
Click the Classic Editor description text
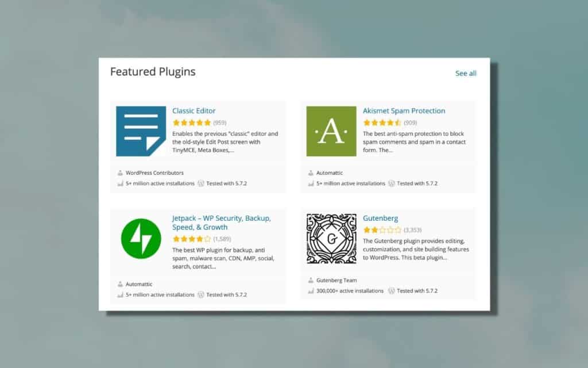[x=225, y=142]
